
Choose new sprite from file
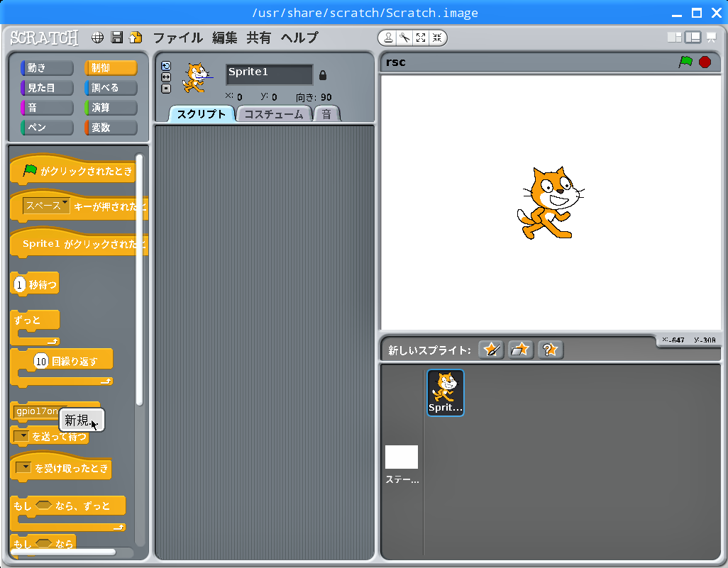point(520,350)
